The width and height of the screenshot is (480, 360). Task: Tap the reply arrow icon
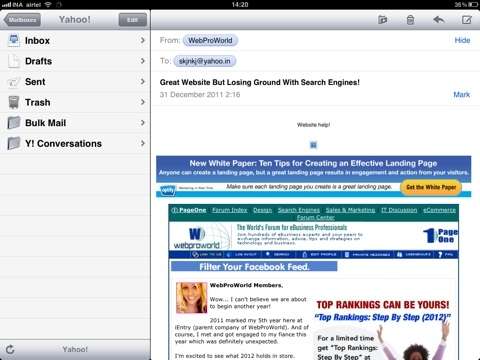tap(439, 20)
